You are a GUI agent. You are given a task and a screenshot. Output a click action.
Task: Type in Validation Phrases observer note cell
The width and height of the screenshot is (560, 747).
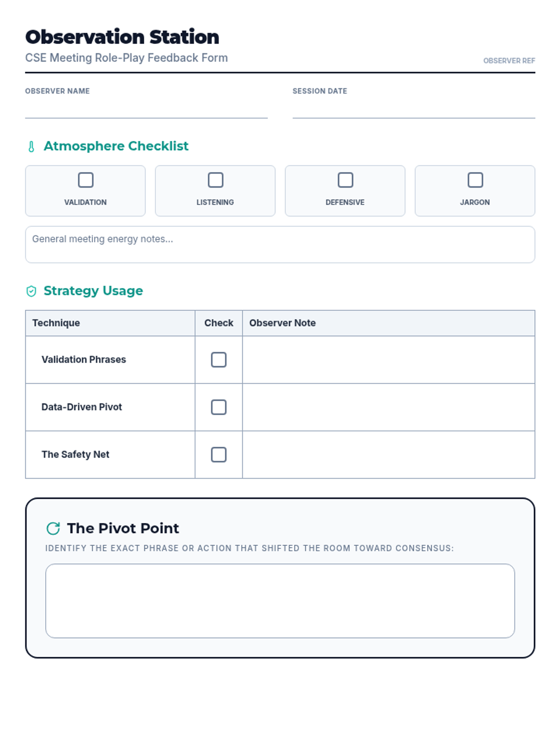[388, 359]
